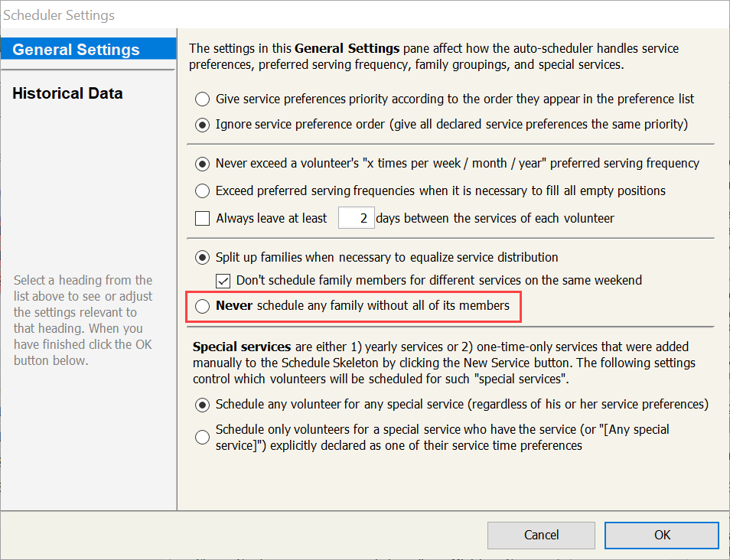The height and width of the screenshot is (560, 730).
Task: Click the 'Select a heading' sidebar help text
Action: pyautogui.click(x=83, y=320)
